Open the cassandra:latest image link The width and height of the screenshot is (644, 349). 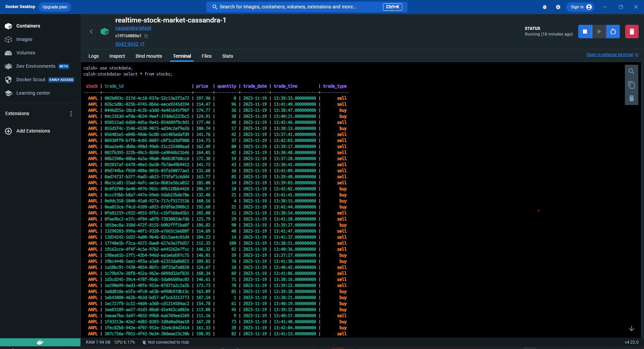click(x=133, y=28)
